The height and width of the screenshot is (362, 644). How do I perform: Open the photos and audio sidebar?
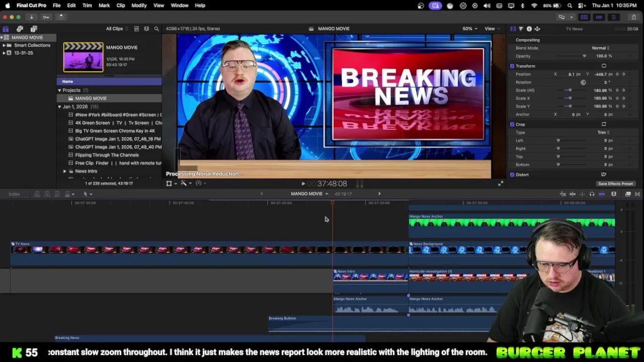[x=20, y=29]
